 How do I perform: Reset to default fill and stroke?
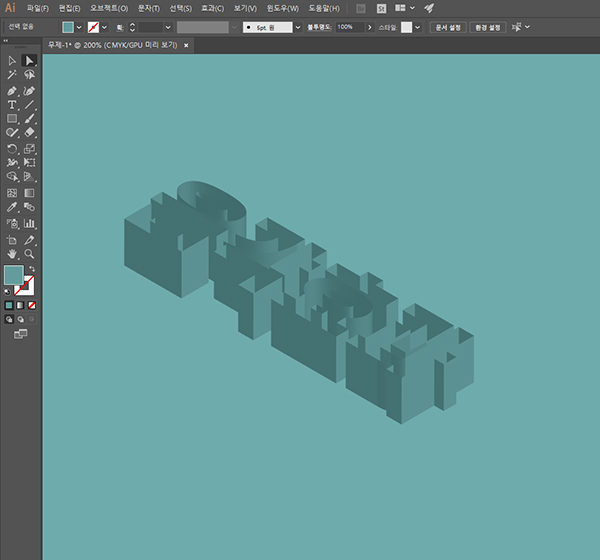pyautogui.click(x=7, y=292)
